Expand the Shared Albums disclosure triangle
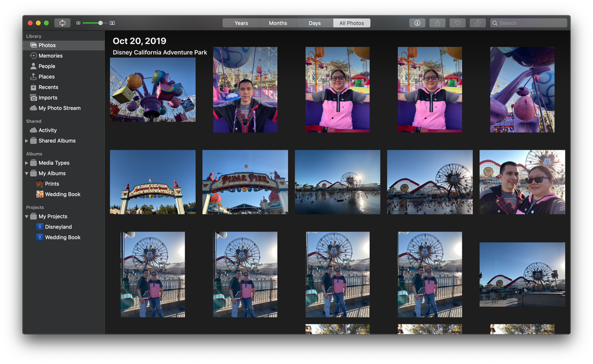The image size is (593, 364). point(27,141)
